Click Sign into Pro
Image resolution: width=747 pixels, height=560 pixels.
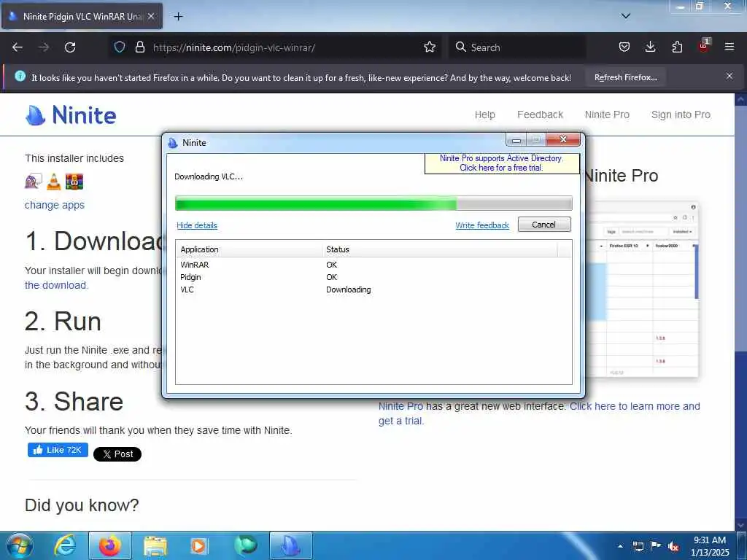pos(681,114)
